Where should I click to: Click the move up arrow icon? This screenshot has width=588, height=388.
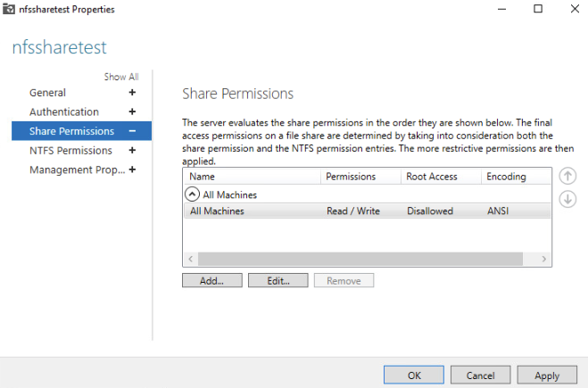coord(567,177)
